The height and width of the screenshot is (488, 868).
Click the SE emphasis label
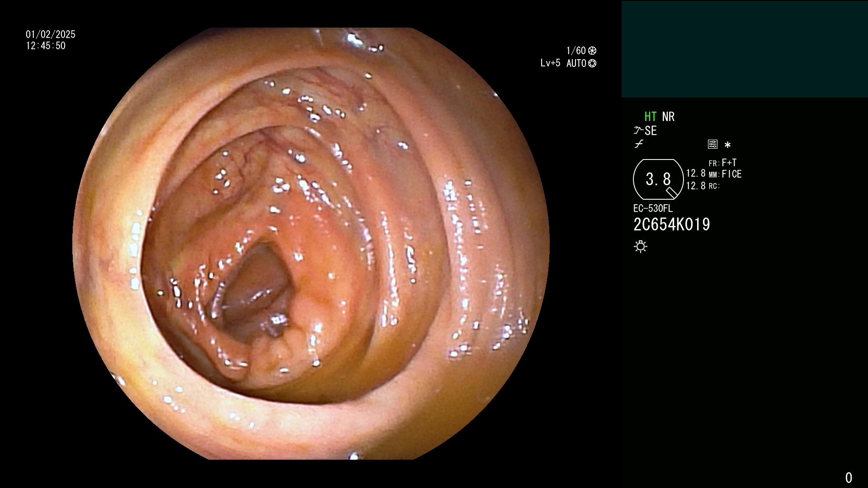[x=651, y=131]
